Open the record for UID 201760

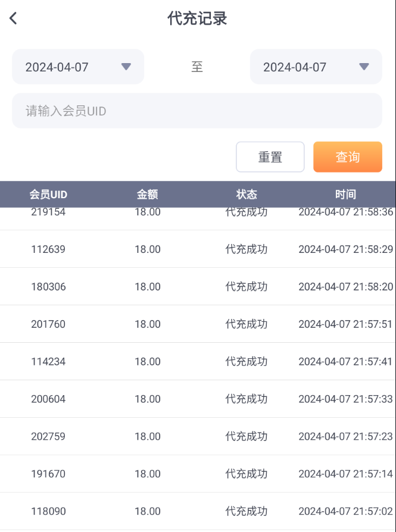coord(48,324)
